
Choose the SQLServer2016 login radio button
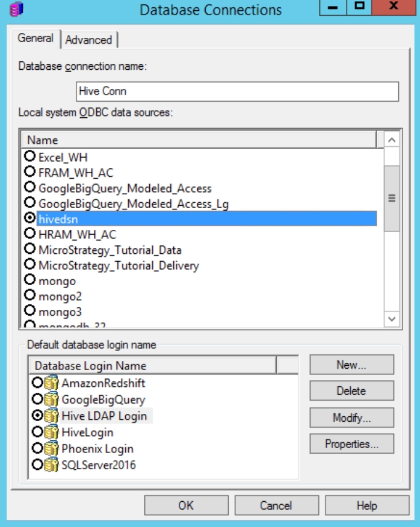pyautogui.click(x=37, y=465)
